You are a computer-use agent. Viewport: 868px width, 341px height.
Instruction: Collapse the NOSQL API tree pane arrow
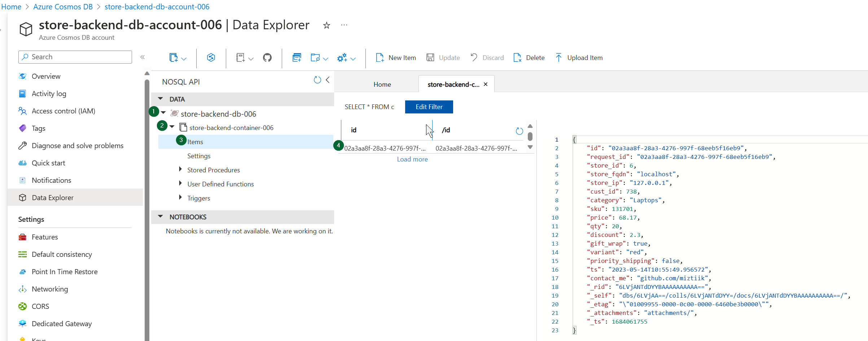pyautogui.click(x=328, y=80)
